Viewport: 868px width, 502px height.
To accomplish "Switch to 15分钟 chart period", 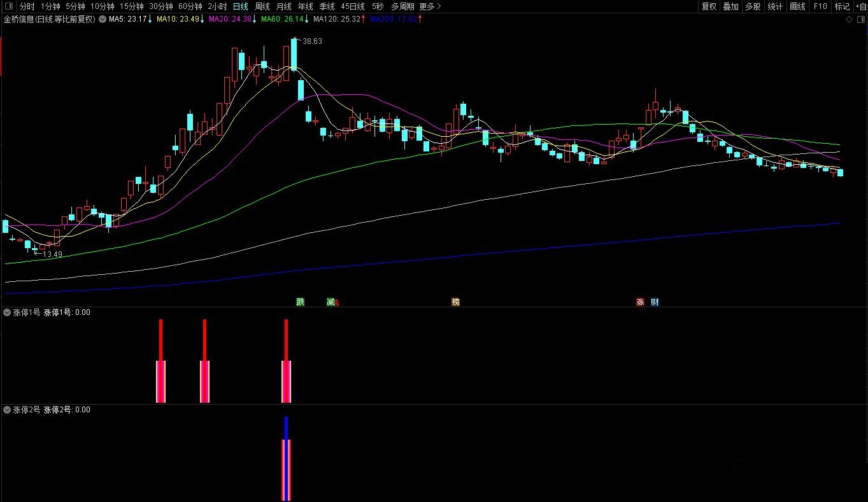I will (x=132, y=6).
